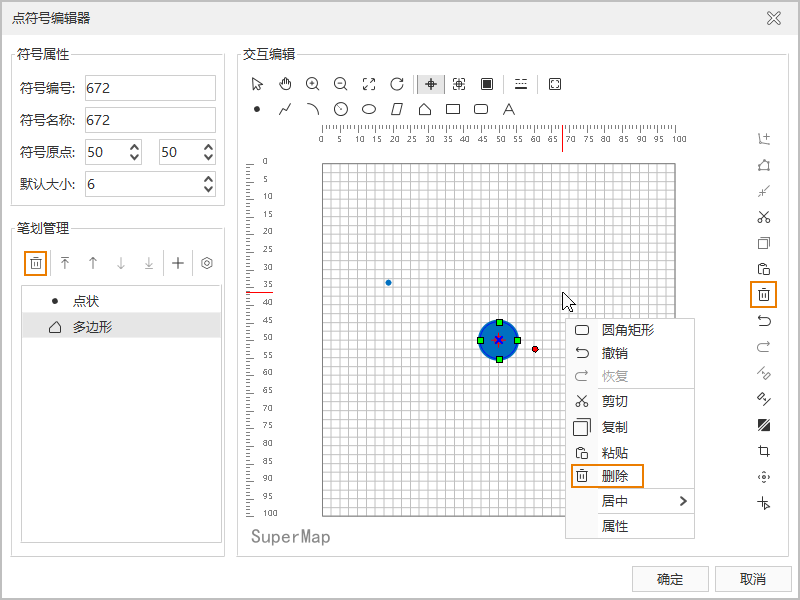Decrease the 符号原点 X value
This screenshot has width=800, height=600.
[134, 157]
